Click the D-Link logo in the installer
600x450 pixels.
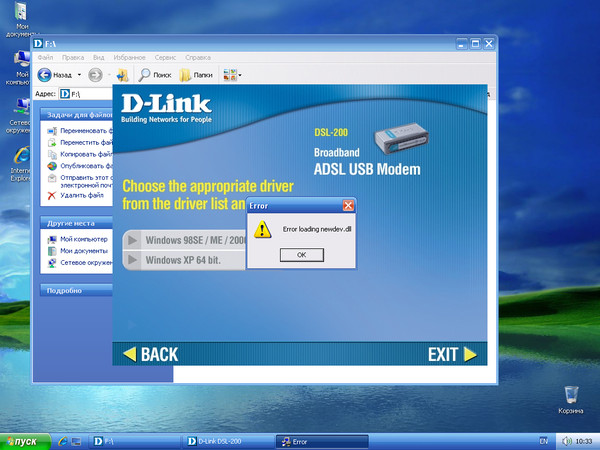(166, 108)
